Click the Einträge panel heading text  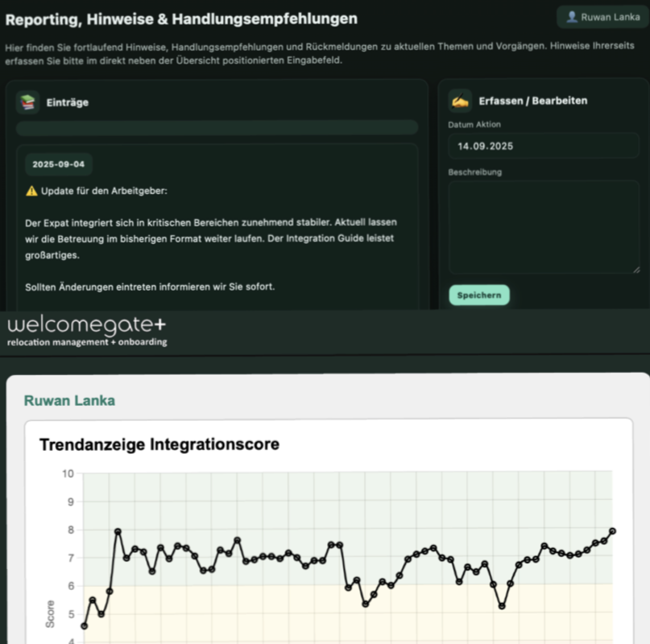coord(68,102)
